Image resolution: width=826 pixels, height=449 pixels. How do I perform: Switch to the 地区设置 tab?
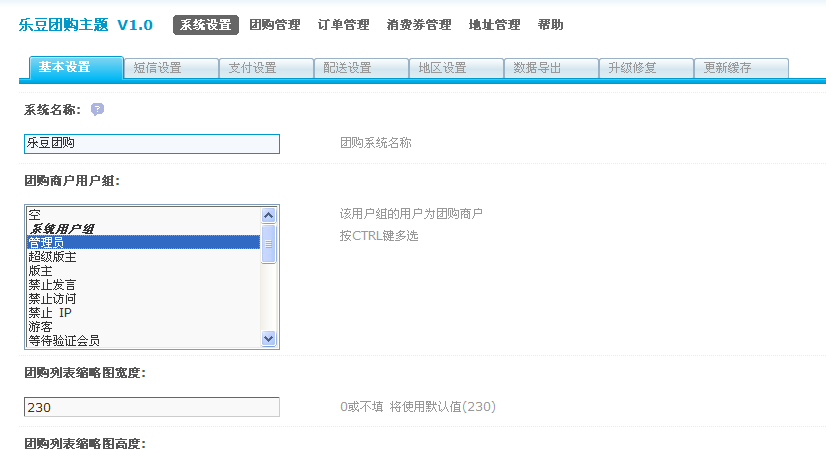(x=456, y=68)
